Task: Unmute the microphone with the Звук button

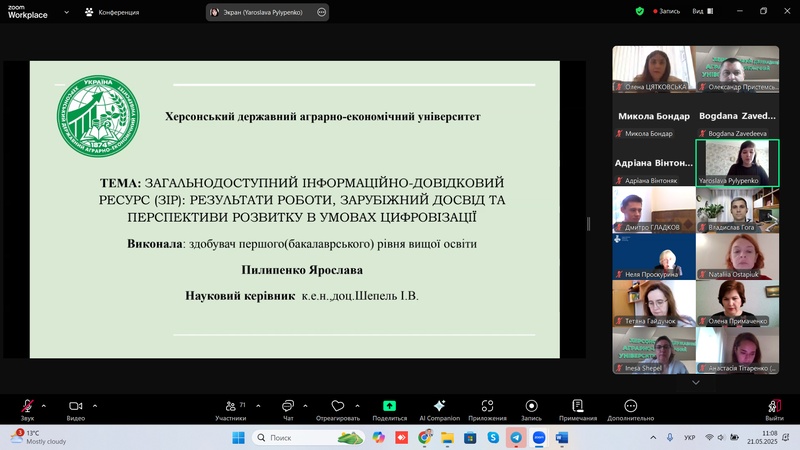Action: [x=27, y=410]
